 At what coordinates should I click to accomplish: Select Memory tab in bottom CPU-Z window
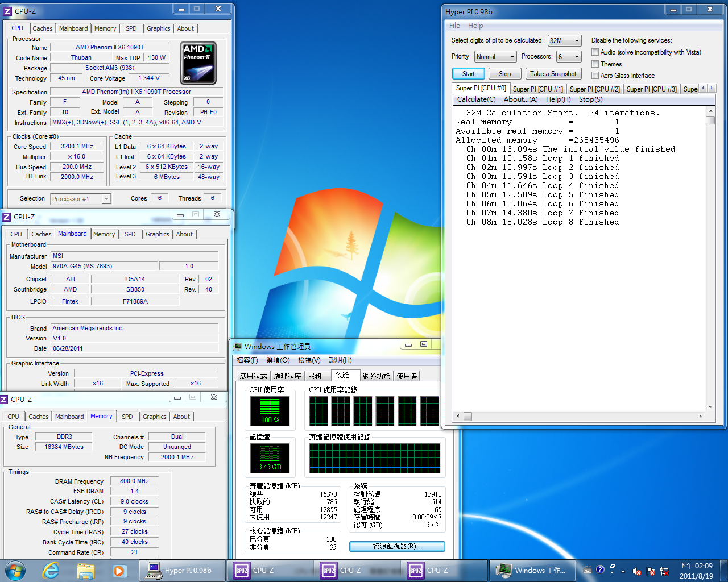point(101,416)
